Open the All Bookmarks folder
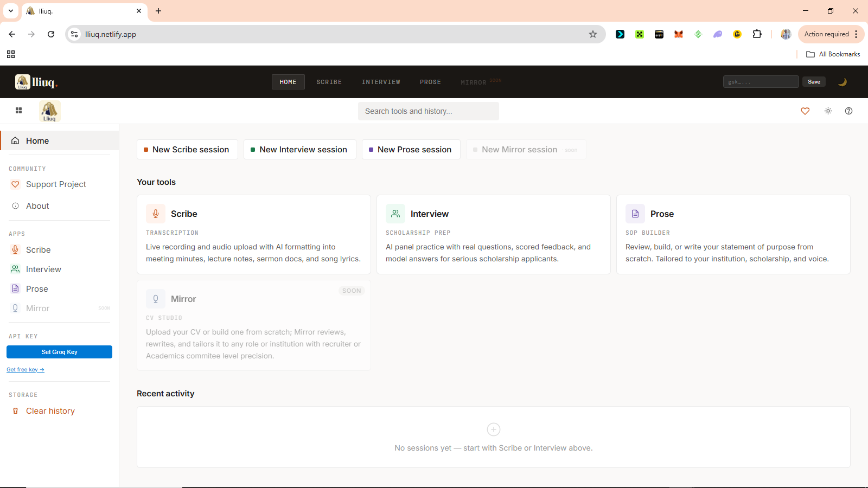868x488 pixels. tap(833, 54)
